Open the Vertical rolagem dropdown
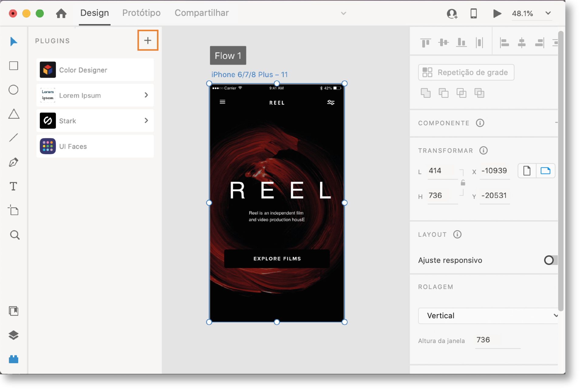Screen dimensions: 583x392 (488, 316)
